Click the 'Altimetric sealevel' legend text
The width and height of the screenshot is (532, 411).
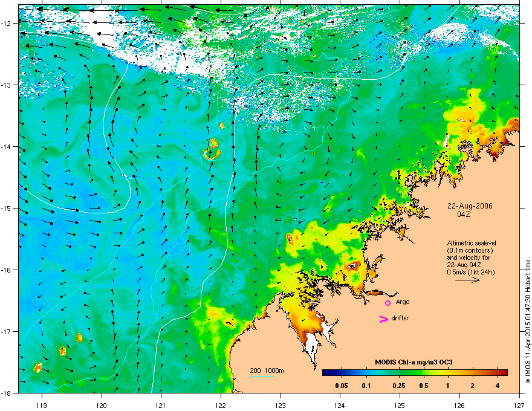(472, 243)
